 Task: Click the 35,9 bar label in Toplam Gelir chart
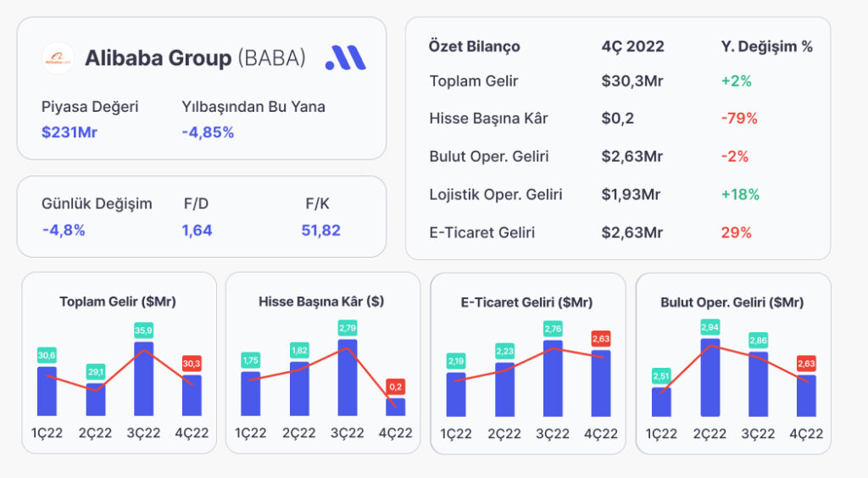tap(143, 331)
